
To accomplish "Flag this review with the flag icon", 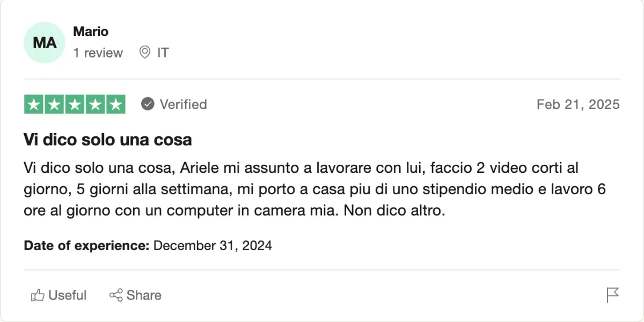I will [x=612, y=295].
